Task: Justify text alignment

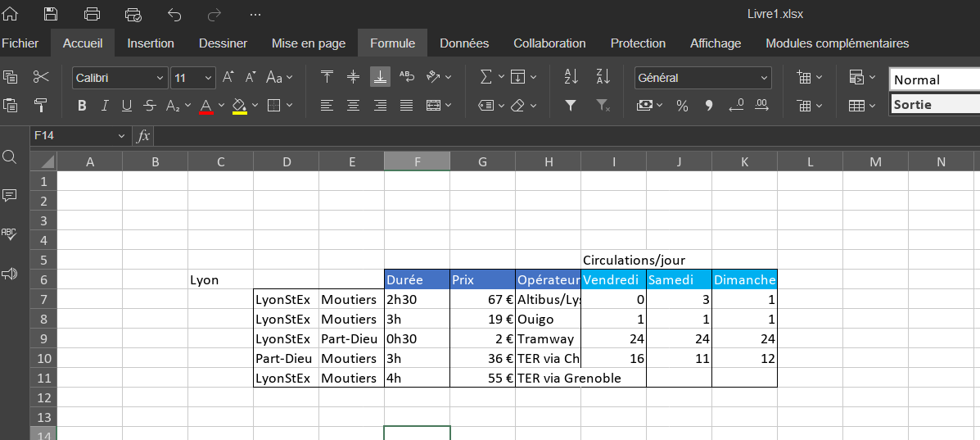Action: pos(407,105)
